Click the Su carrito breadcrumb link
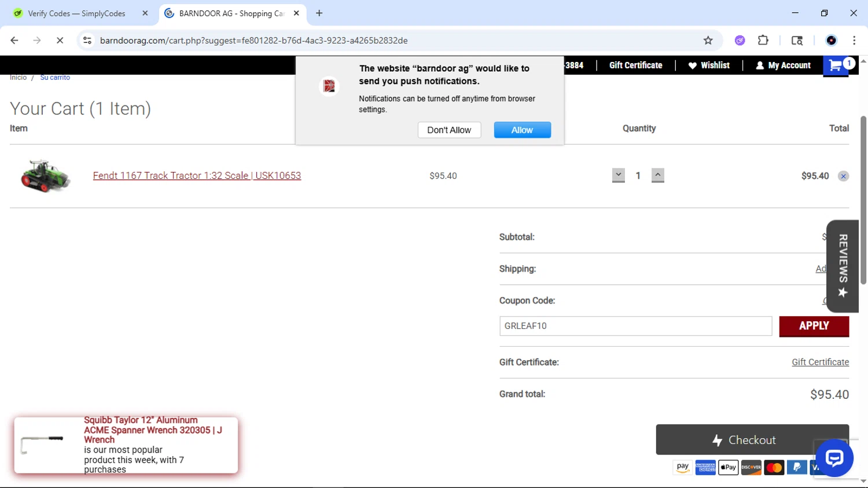This screenshot has height=488, width=868. point(55,78)
